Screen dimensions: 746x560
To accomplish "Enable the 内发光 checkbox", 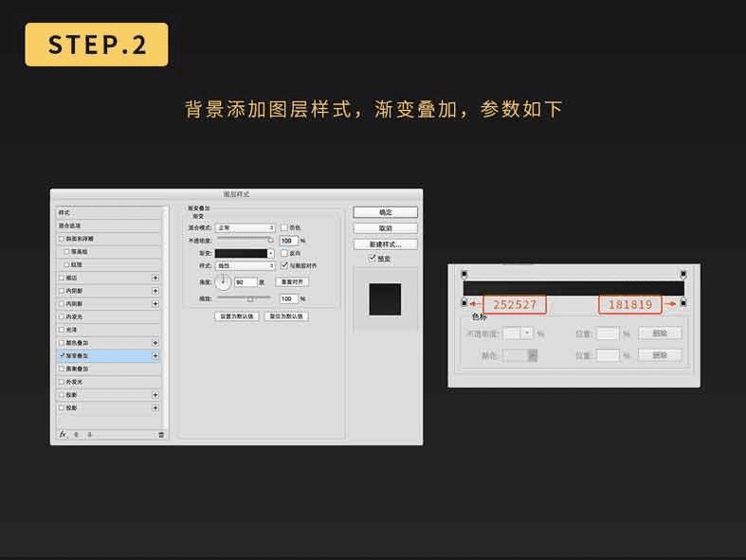I will [x=62, y=316].
